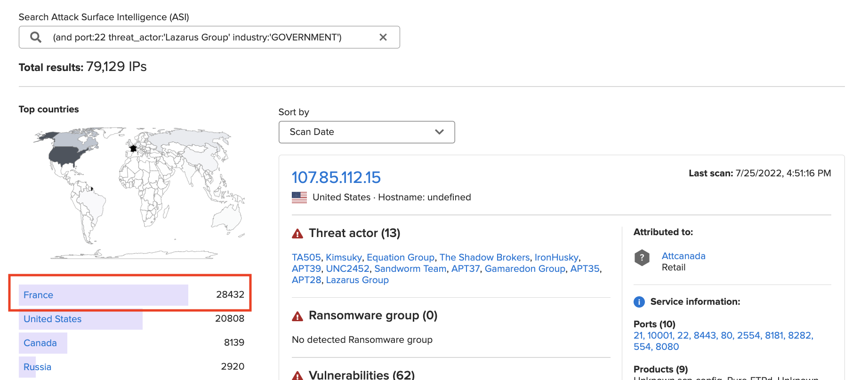Click the Attcanada hexagon question icon
868x380 pixels.
click(642, 258)
